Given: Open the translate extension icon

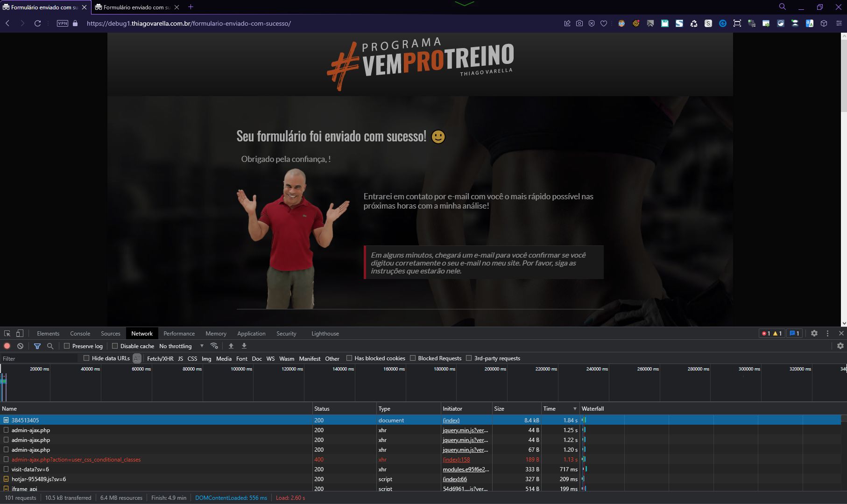Looking at the screenshot, I should 810,23.
